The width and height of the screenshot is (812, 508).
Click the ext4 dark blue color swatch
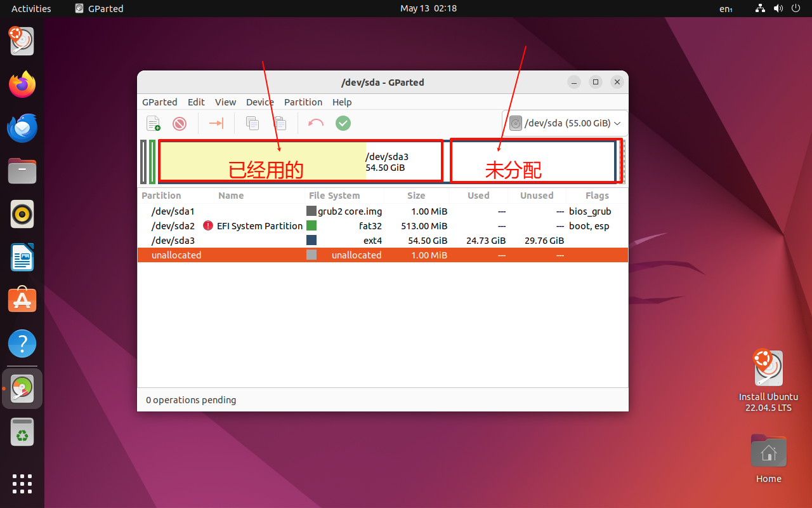tap(311, 241)
